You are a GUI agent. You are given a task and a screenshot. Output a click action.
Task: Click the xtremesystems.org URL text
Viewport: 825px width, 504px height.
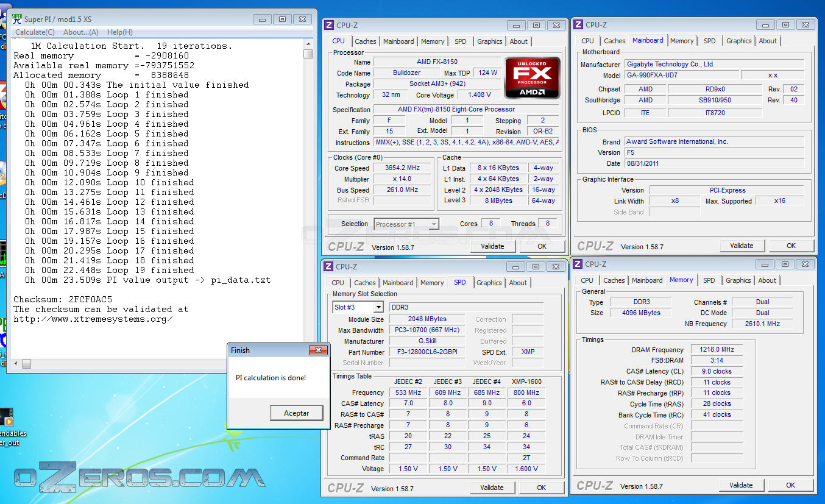(x=93, y=319)
